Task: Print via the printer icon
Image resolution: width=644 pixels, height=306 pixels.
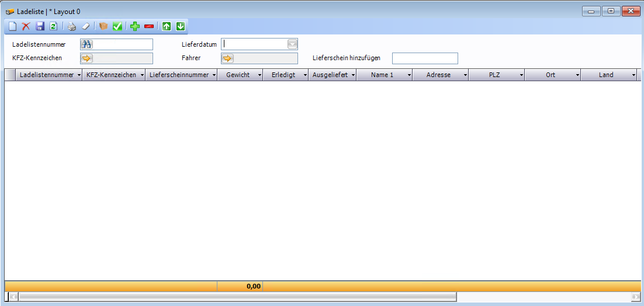Action: coord(71,26)
